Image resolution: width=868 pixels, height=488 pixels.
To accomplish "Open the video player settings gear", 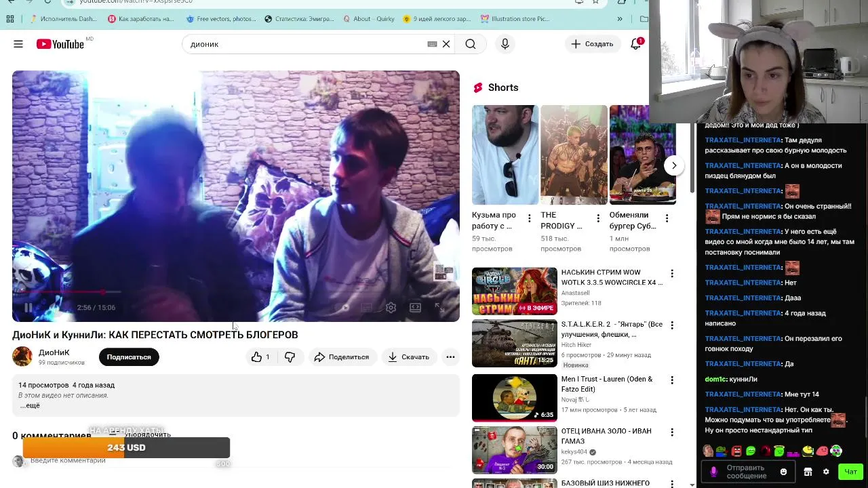I will point(391,308).
